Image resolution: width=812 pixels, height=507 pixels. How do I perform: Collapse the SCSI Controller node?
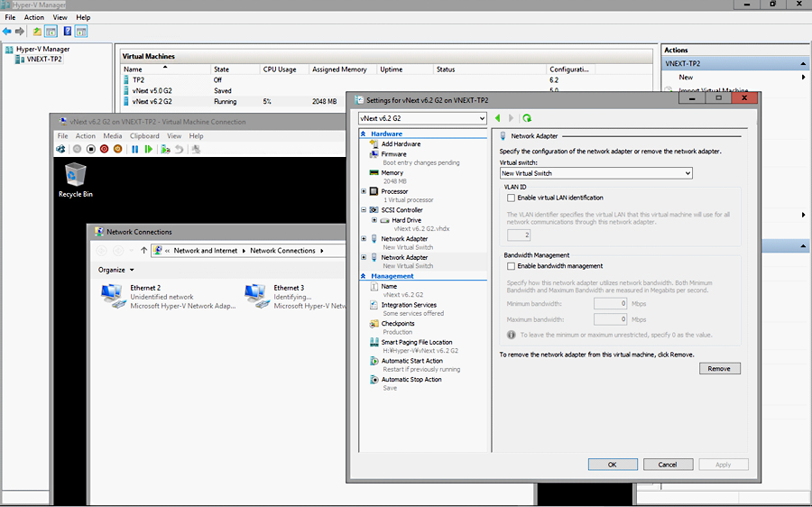364,210
